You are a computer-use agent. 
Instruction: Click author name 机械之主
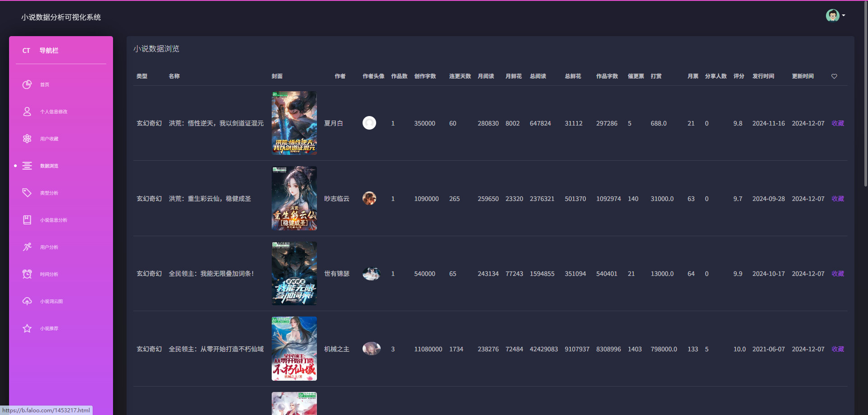[337, 349]
